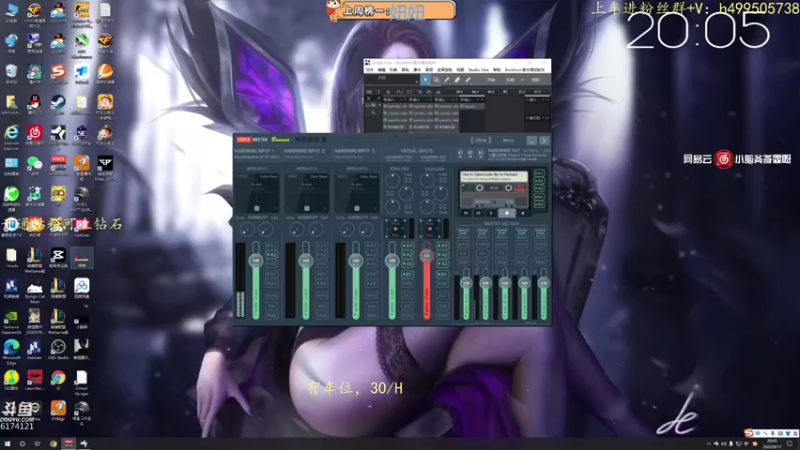The image size is (800, 450).
Task: Click the VBAN button in Voicemeeter
Action: pyautogui.click(x=481, y=140)
